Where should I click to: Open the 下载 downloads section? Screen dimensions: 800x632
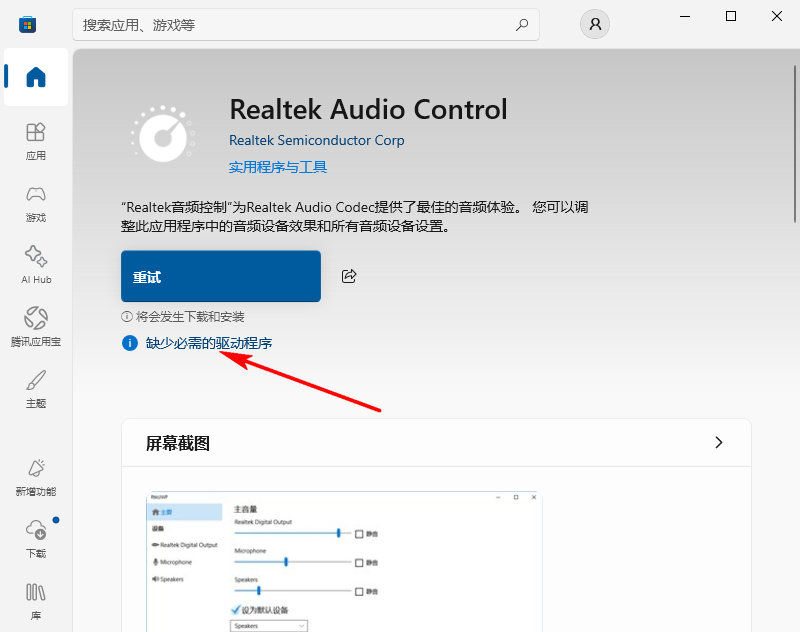[x=36, y=539]
